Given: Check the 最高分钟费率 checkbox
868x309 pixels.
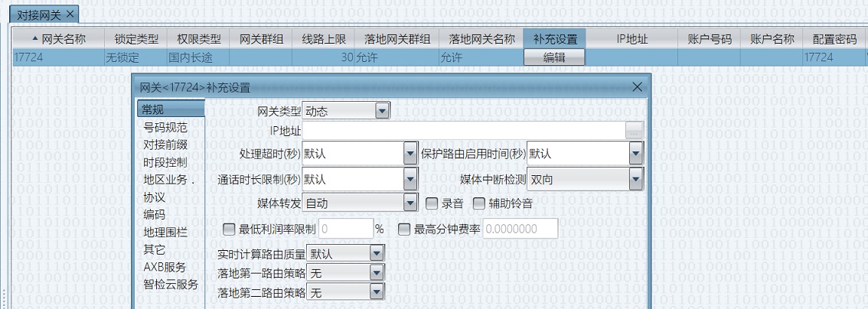Looking at the screenshot, I should [404, 228].
